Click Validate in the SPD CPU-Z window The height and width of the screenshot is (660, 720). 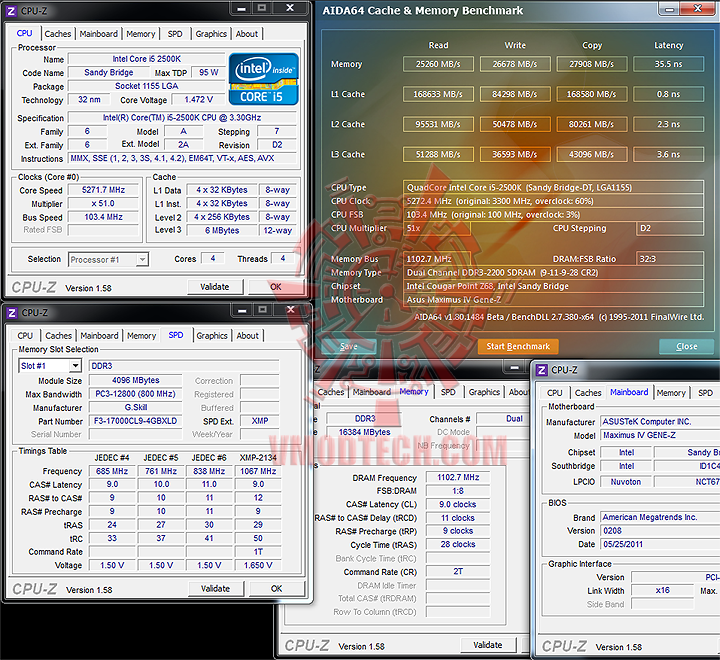coord(215,589)
